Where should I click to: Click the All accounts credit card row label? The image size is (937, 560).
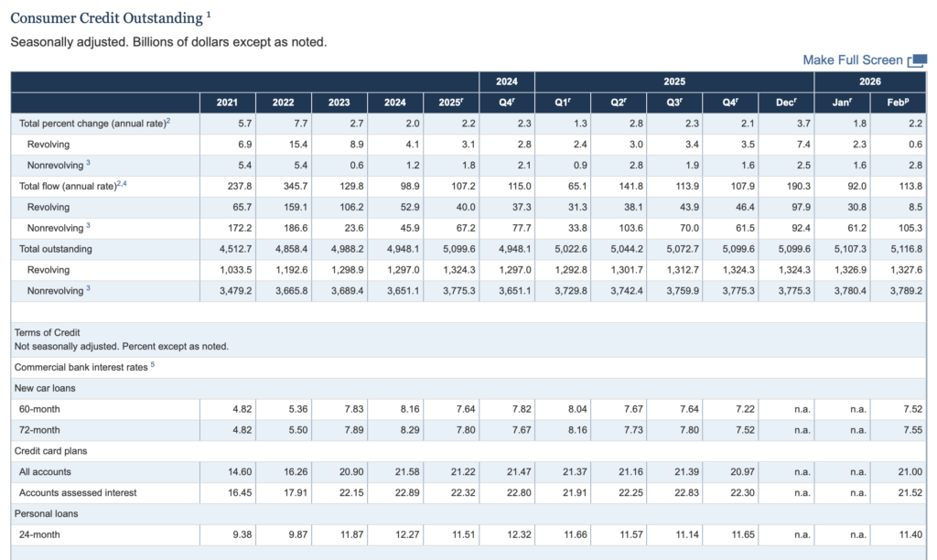coord(45,472)
